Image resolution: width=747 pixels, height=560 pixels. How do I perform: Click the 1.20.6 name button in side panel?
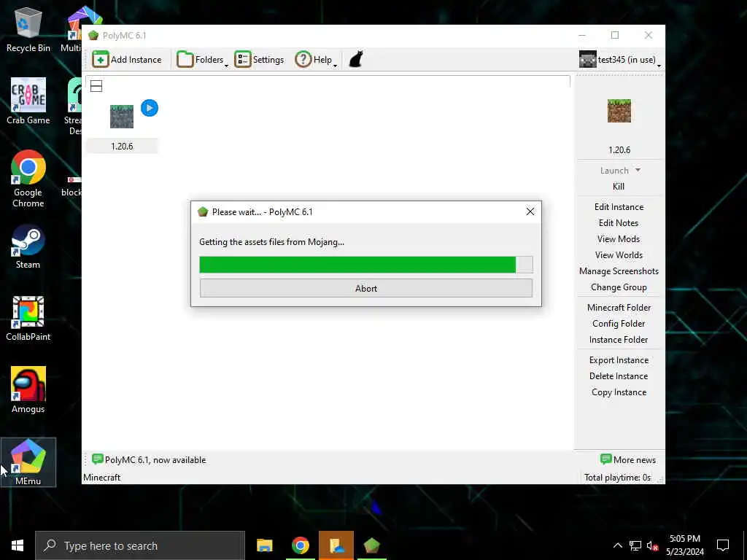(x=619, y=150)
